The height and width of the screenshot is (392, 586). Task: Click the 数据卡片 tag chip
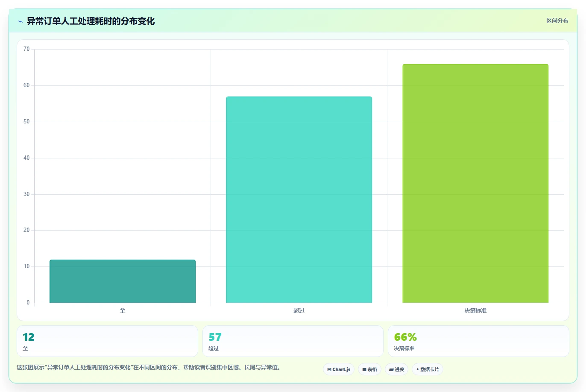[x=428, y=369]
